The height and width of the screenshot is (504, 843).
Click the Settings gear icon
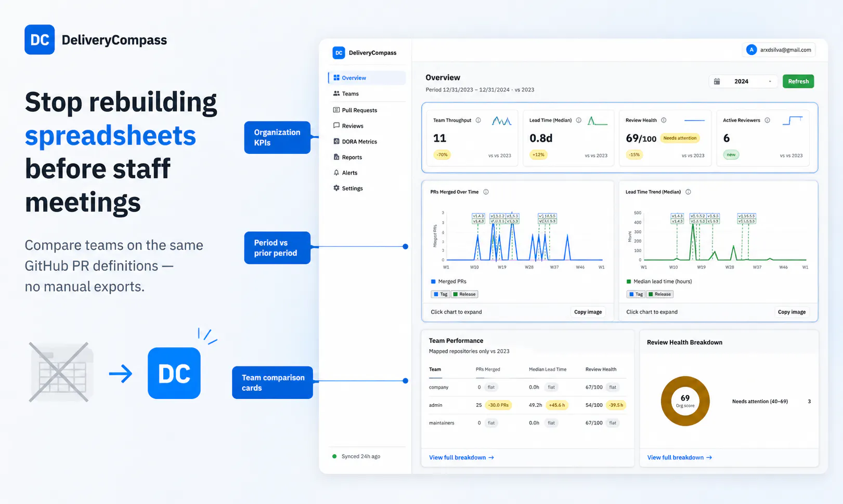pyautogui.click(x=336, y=188)
